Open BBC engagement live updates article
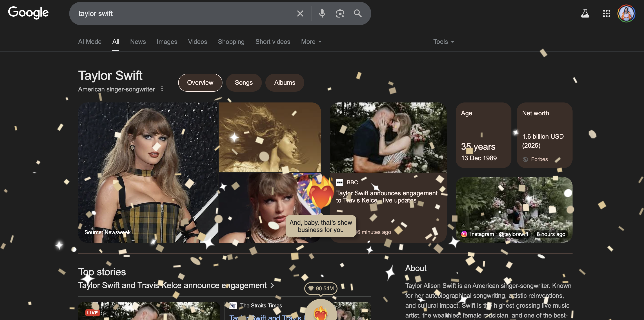This screenshot has height=320, width=644. pos(386,197)
